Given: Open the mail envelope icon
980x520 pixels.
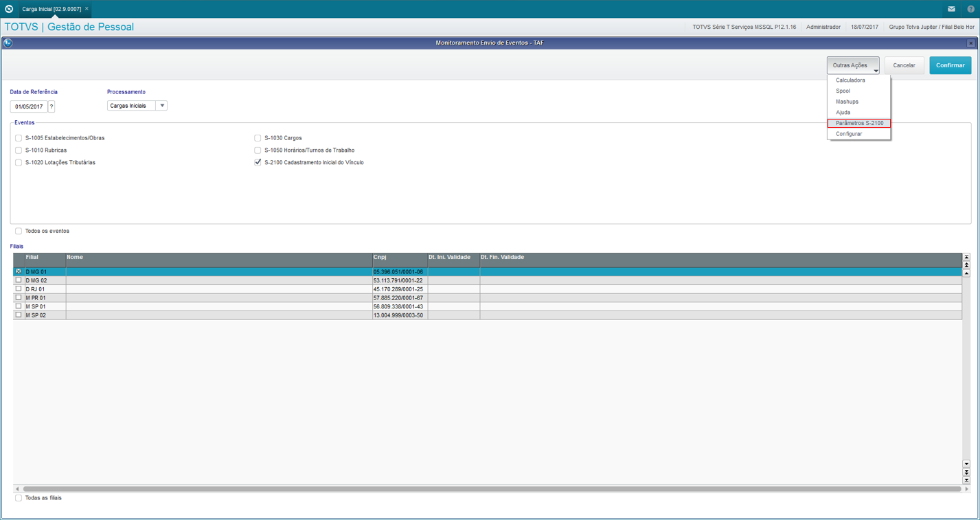Looking at the screenshot, I should click(x=951, y=9).
